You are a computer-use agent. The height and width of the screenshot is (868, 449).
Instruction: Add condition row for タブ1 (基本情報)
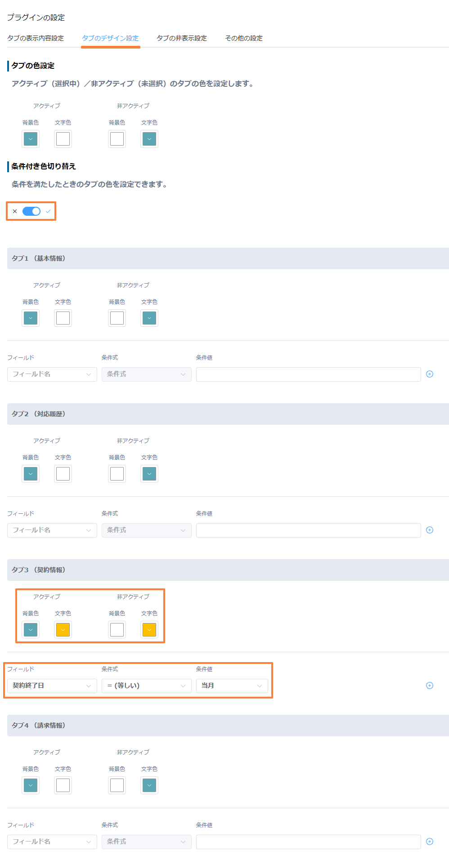(x=430, y=374)
